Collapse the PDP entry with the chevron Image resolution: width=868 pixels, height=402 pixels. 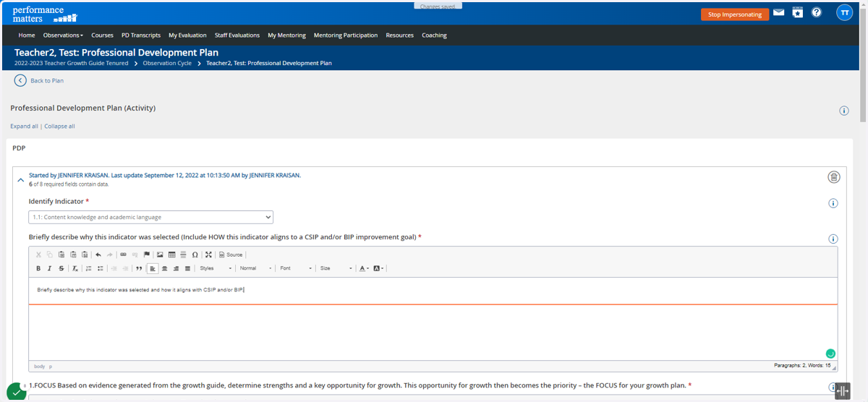(x=20, y=180)
